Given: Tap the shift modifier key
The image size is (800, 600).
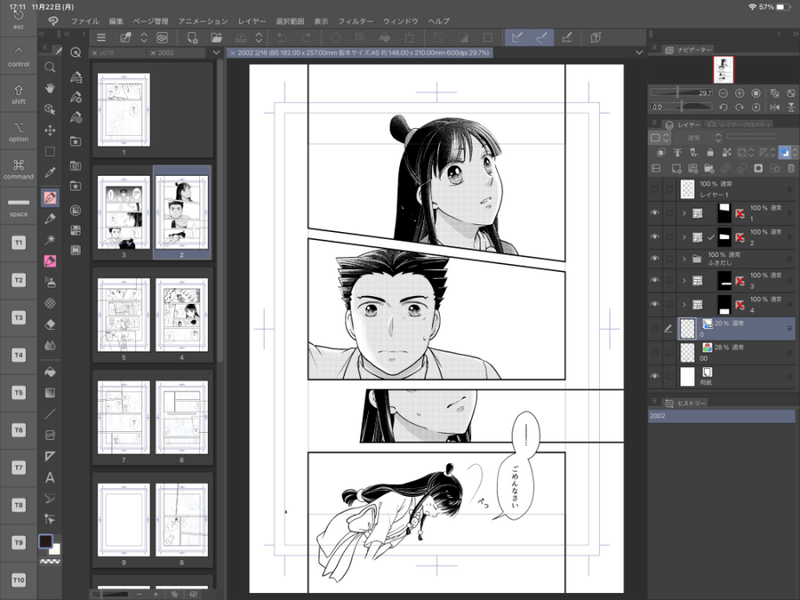Looking at the screenshot, I should (x=18, y=94).
